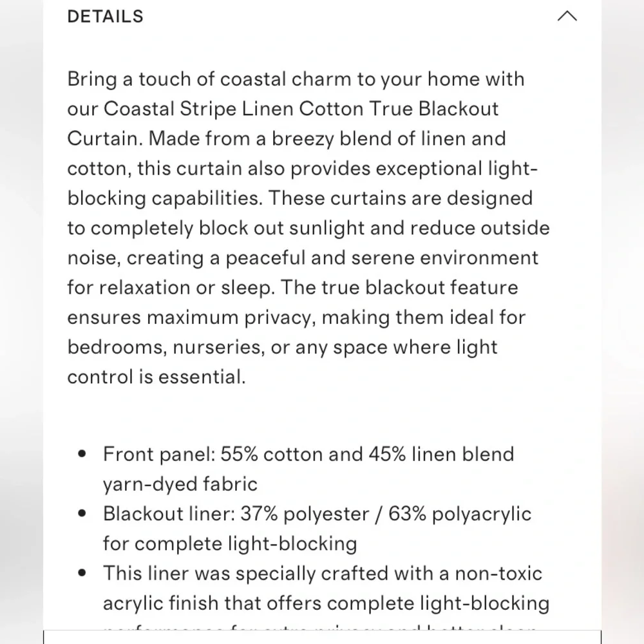Collapse the Details section with the chevron
Viewport: 644px width, 644px height.
pos(567,17)
